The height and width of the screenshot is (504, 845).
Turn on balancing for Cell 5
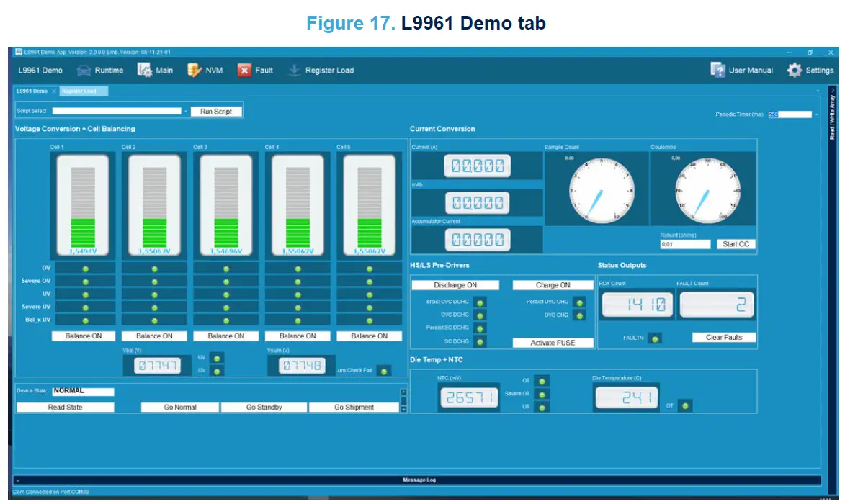[369, 336]
